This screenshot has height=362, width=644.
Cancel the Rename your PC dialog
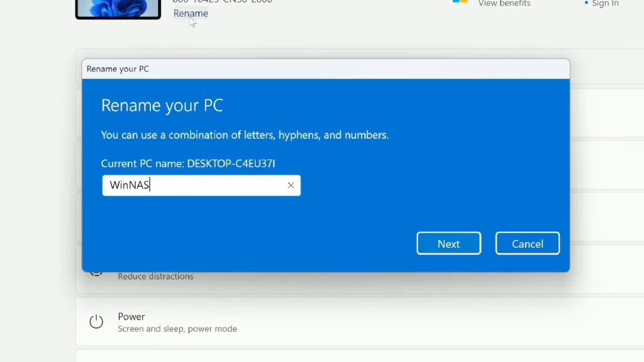click(x=527, y=243)
